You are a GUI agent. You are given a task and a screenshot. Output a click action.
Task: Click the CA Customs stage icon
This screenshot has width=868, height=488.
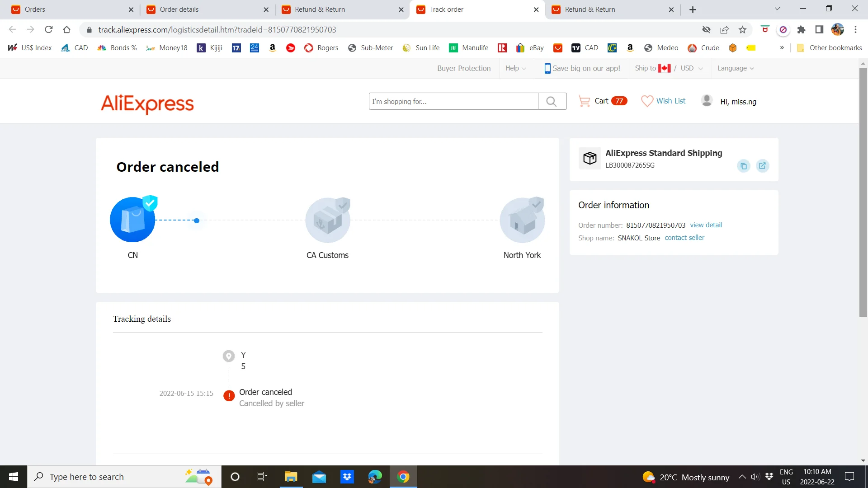(327, 220)
